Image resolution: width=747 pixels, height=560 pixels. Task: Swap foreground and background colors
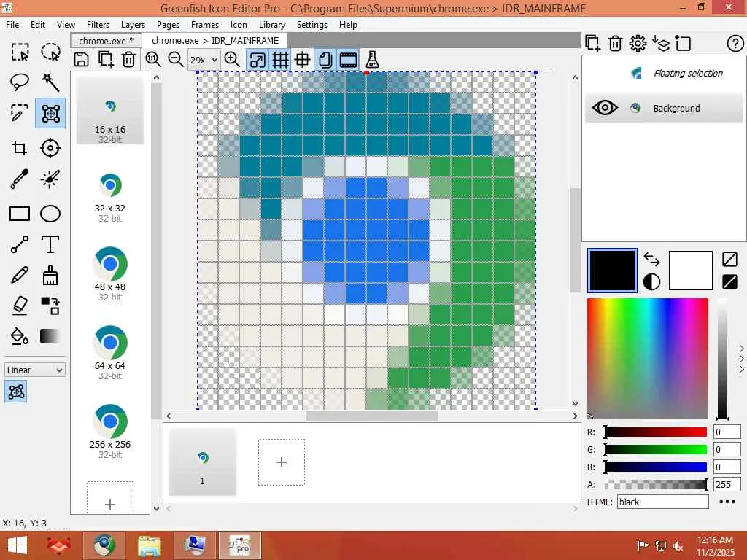pos(651,259)
